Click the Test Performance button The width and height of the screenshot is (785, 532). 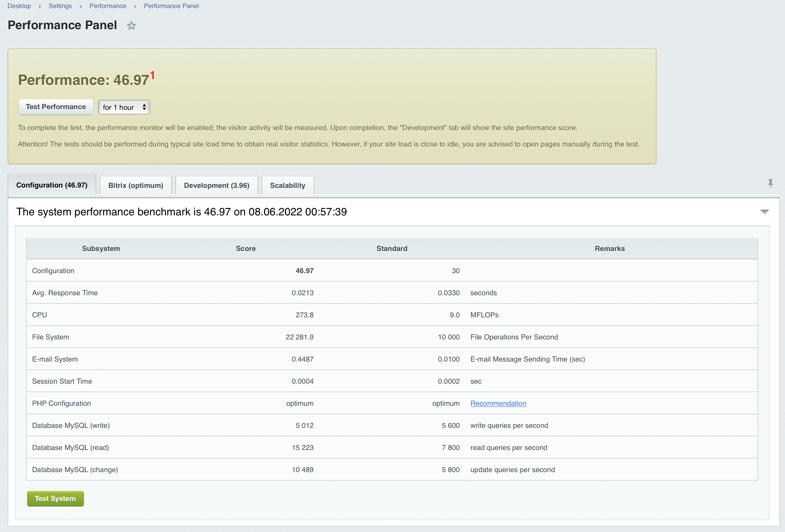(x=56, y=107)
